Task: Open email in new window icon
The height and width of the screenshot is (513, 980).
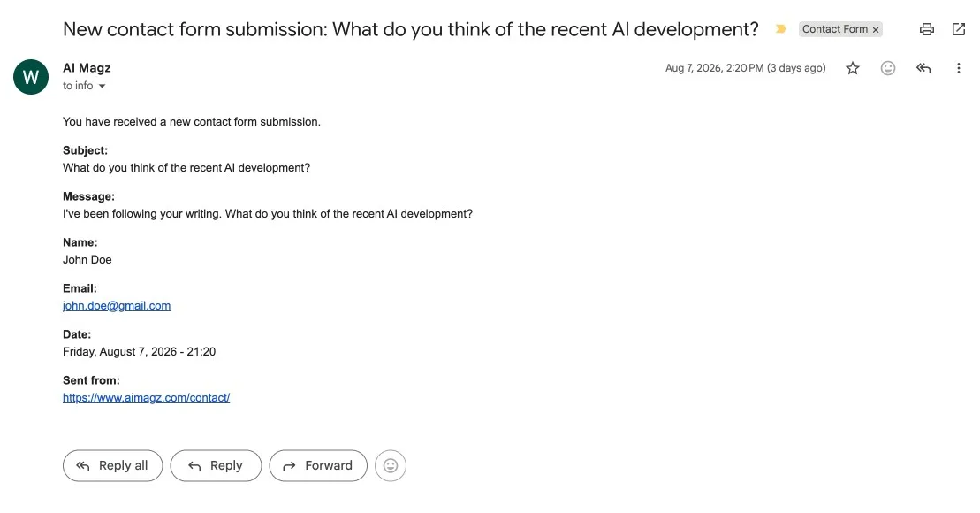Action: pos(958,29)
